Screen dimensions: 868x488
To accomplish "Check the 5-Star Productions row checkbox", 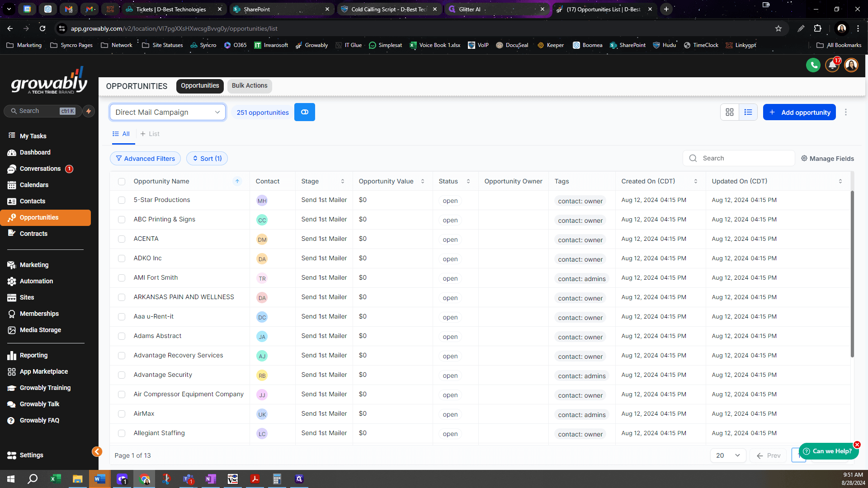I will pos(122,200).
